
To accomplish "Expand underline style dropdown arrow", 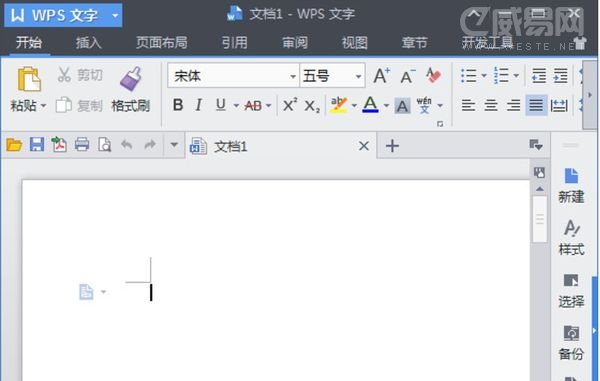I will point(236,106).
